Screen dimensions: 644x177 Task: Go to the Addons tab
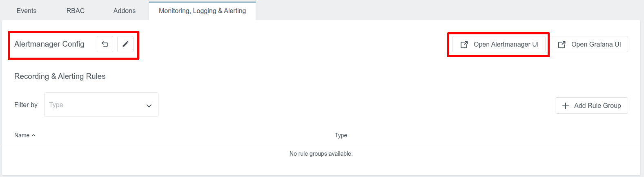tap(125, 11)
